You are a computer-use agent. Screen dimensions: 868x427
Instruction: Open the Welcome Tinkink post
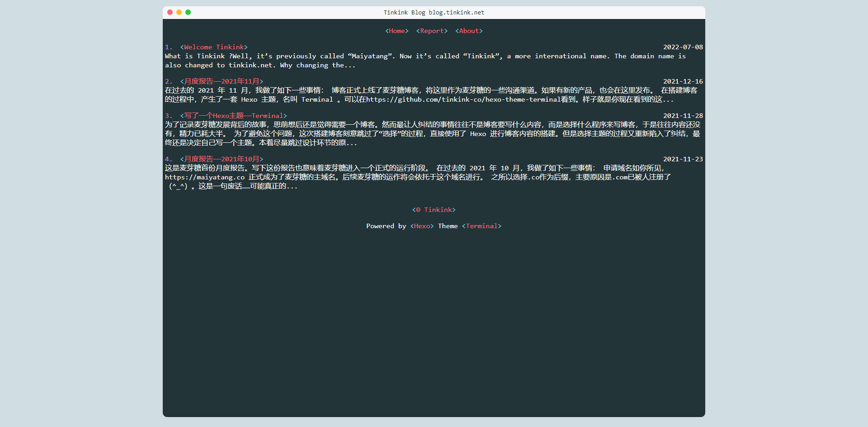coord(214,47)
